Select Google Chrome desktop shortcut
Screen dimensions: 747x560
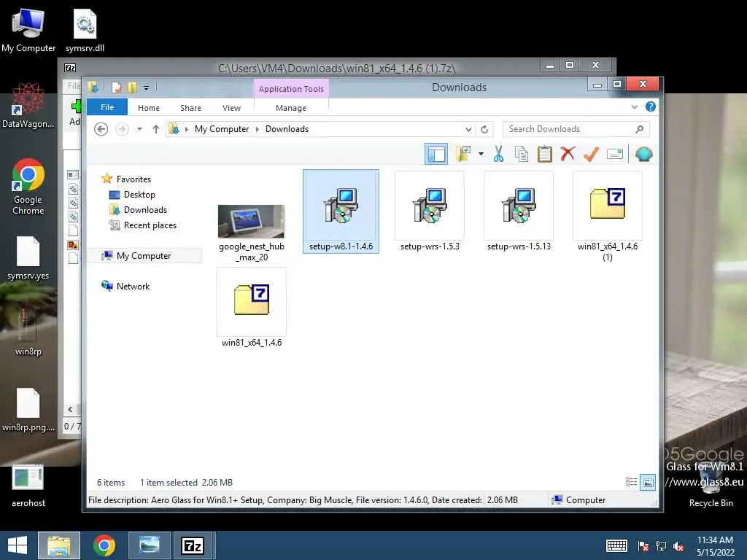tap(28, 186)
